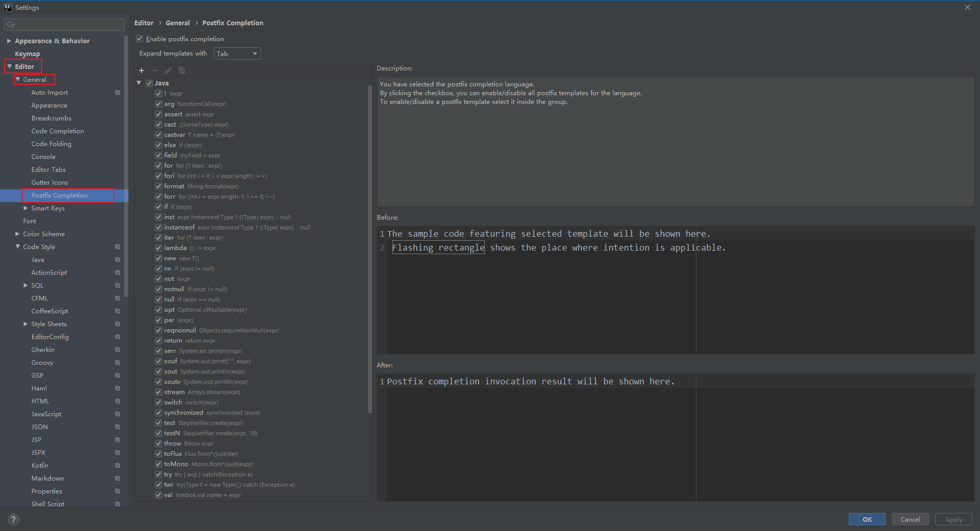
Task: Expand the Smart Keys section
Action: point(27,208)
